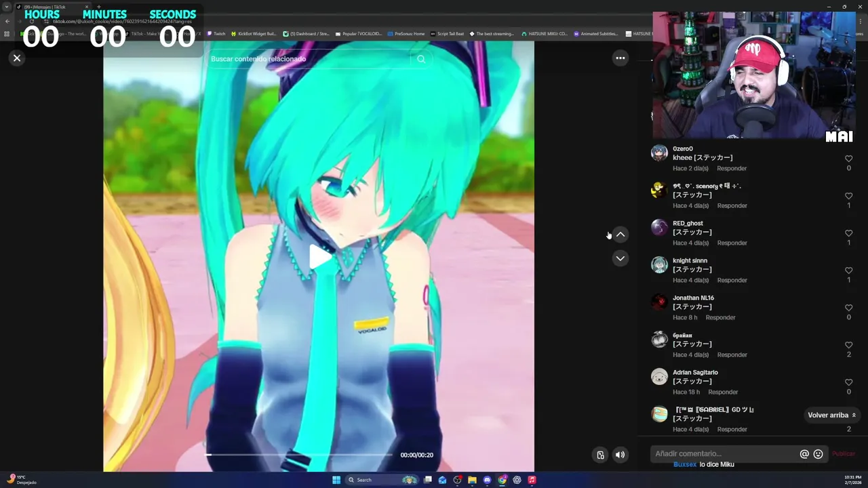
Task: Open the Popular VOCALOID bookmark
Action: pyautogui.click(x=359, y=34)
